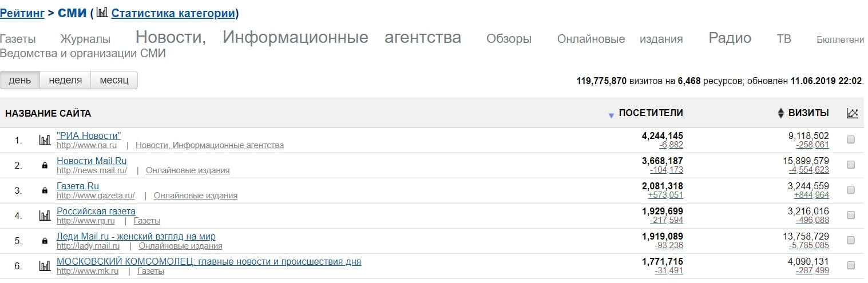This screenshot has width=868, height=283.
Task: Select the checkbox for МОСКОВСКИЙ КОМСОМОЛЕЦ row
Action: point(850,265)
